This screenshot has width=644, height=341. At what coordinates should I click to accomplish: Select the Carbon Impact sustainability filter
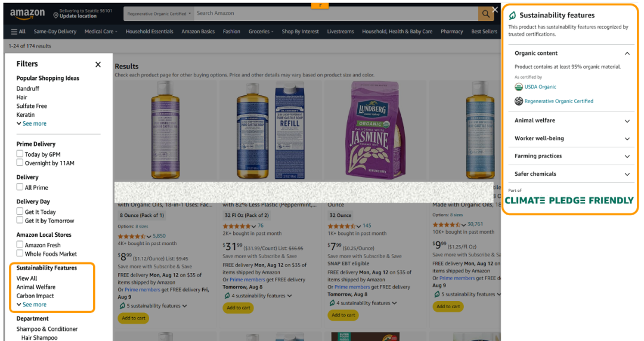(35, 296)
